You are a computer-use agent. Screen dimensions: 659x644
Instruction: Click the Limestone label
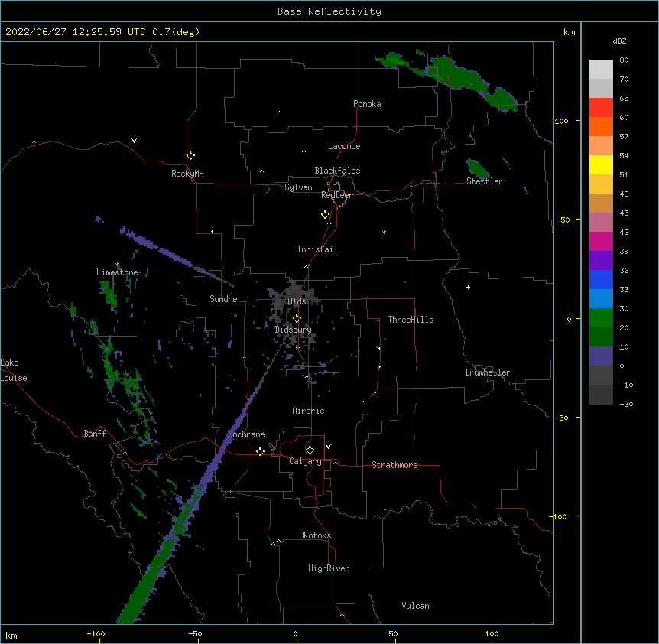pos(117,272)
